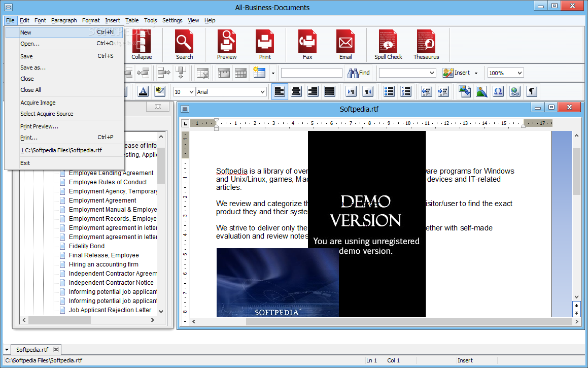Select New from the File menu

pyautogui.click(x=64, y=32)
